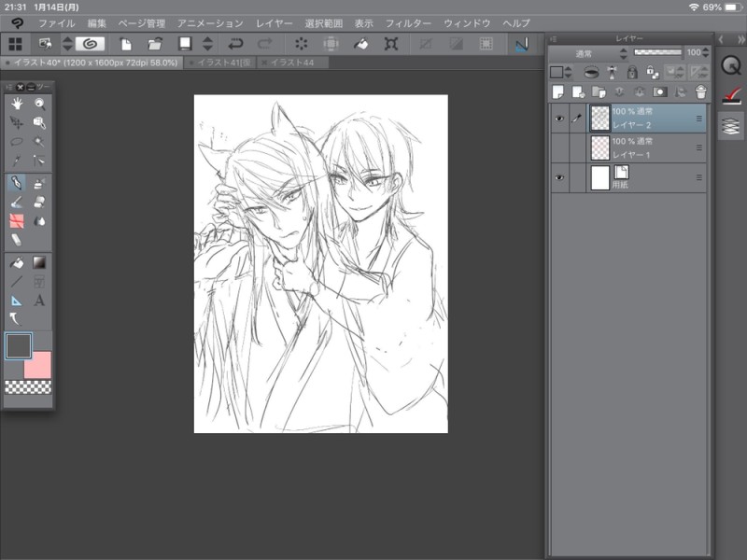Select the レイヤー 1 layer thumbnail
Image resolution: width=747 pixels, height=560 pixels.
[599, 147]
